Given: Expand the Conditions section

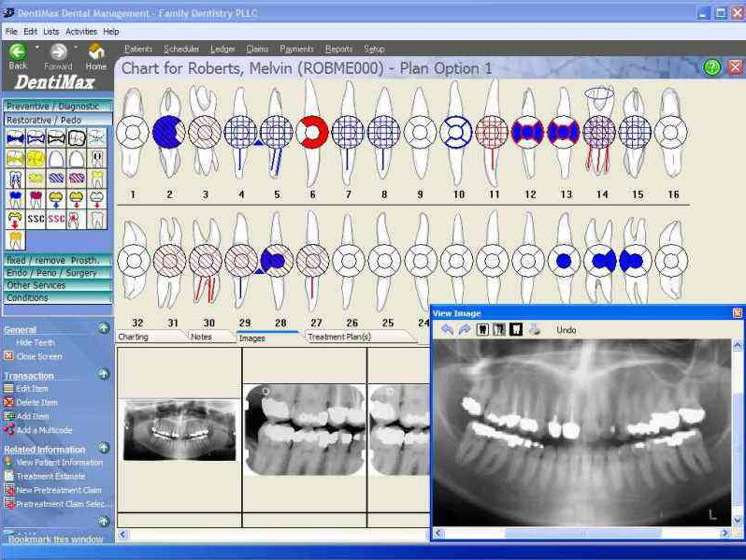Looking at the screenshot, I should click(58, 297).
